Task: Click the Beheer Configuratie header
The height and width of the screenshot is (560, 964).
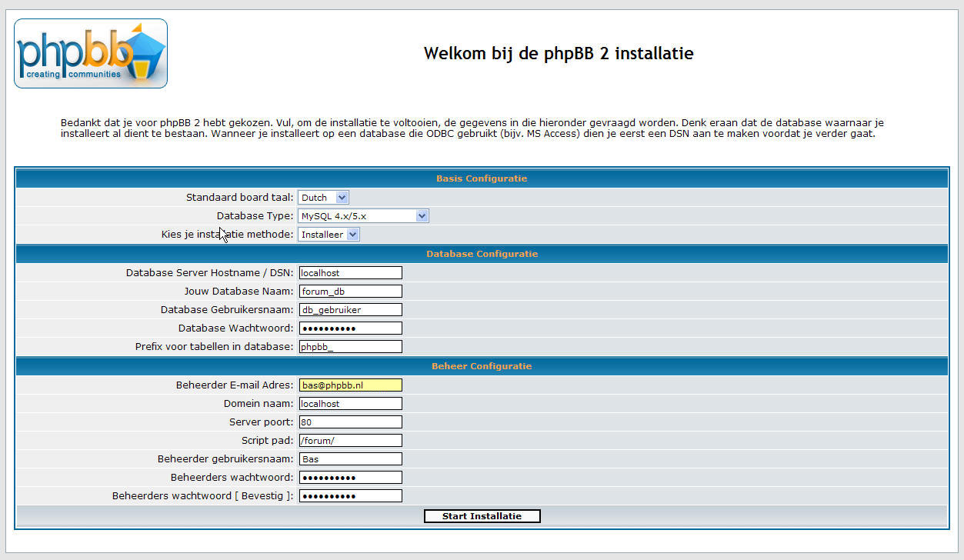Action: coord(482,366)
